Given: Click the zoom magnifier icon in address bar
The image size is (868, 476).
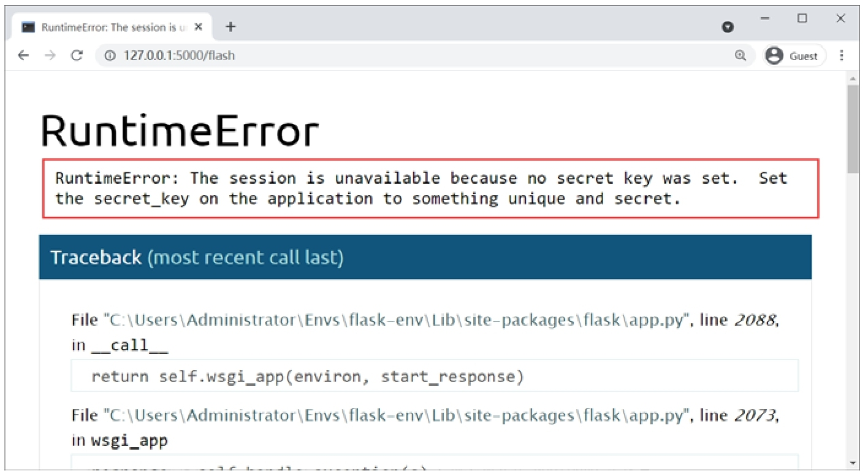Looking at the screenshot, I should pyautogui.click(x=740, y=55).
